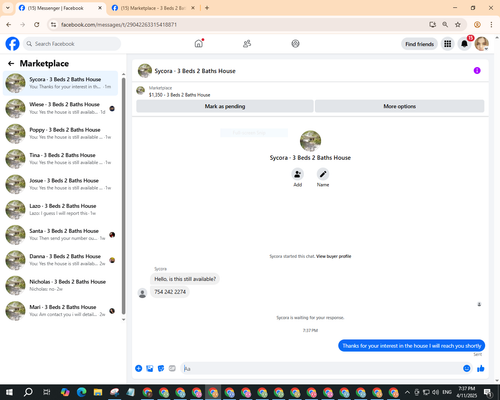Click the Find friends button
Viewport: 500px width, 400px height.
point(419,44)
